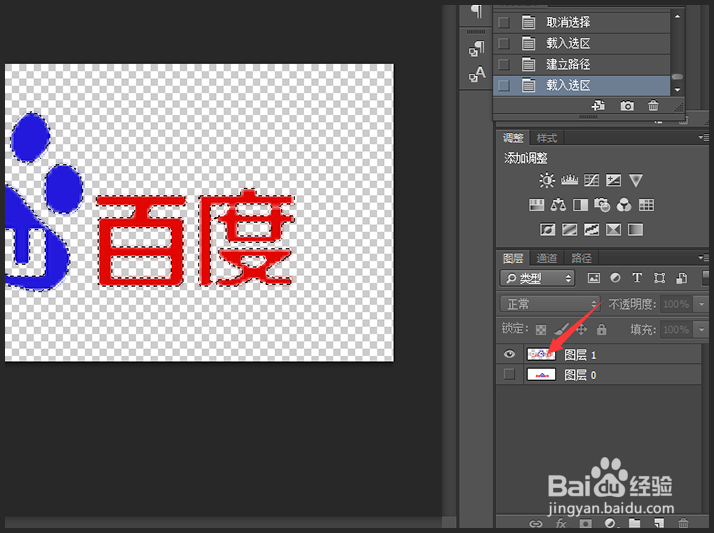Screen dimensions: 714x533
Task: Add a layer mask
Action: 586,524
